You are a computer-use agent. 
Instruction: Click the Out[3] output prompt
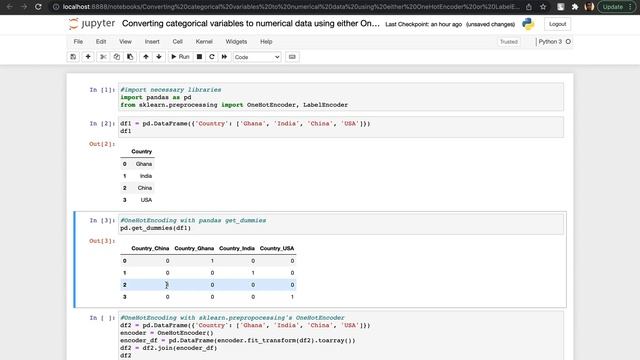click(102, 241)
